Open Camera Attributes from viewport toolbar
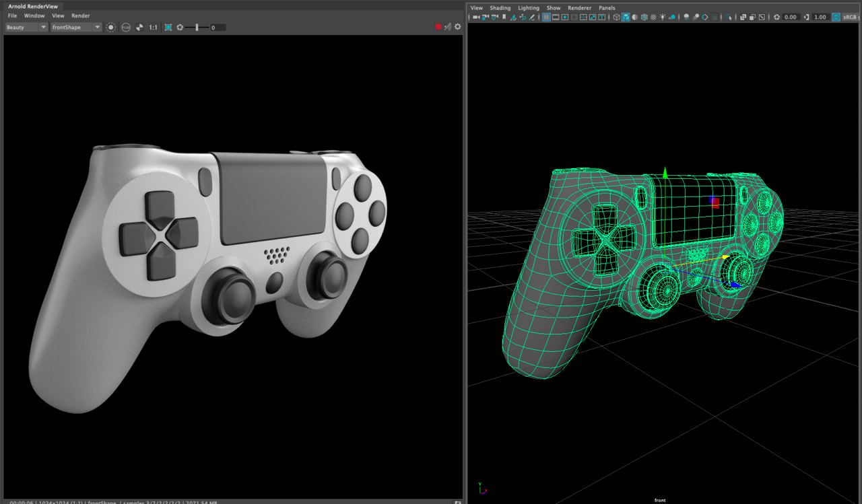The width and height of the screenshot is (862, 504). tap(494, 17)
